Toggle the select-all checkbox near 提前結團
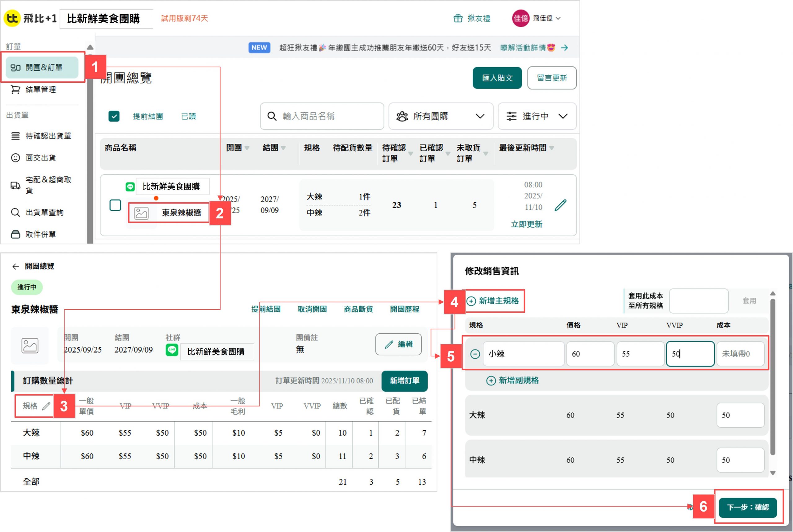793x532 pixels. [114, 117]
